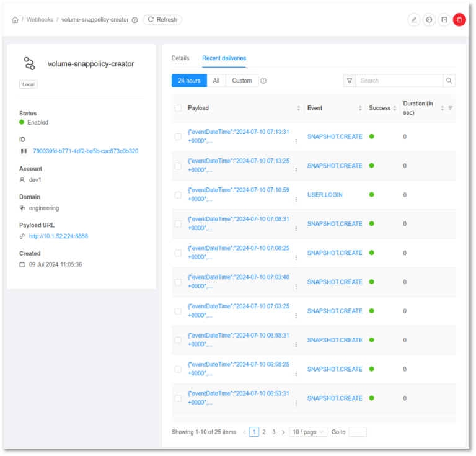Open webhook ID 790039fd link
Image resolution: width=476 pixels, height=456 pixels.
coord(86,151)
